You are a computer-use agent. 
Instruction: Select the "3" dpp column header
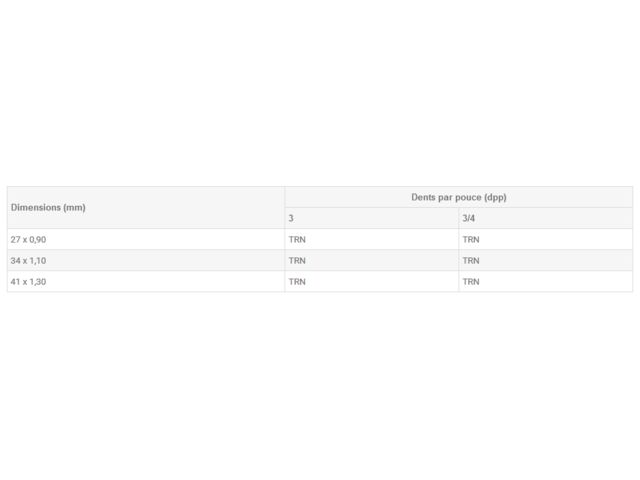tap(291, 218)
